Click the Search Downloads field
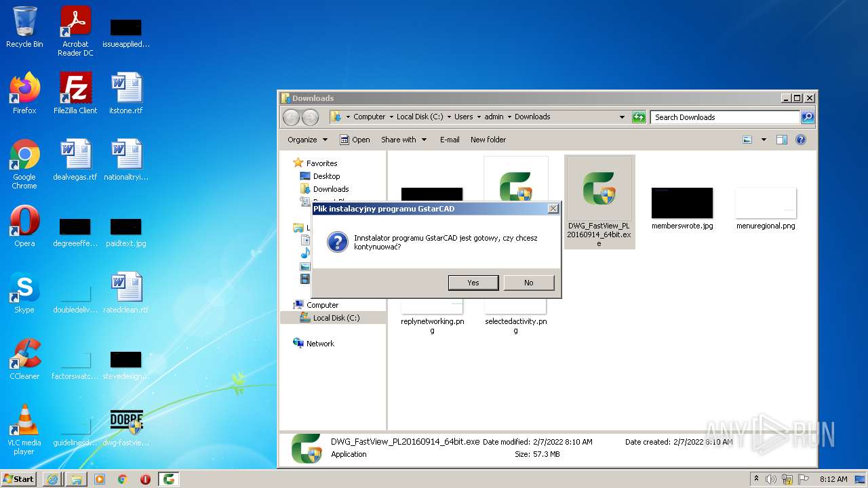The image size is (868, 488). click(x=725, y=117)
